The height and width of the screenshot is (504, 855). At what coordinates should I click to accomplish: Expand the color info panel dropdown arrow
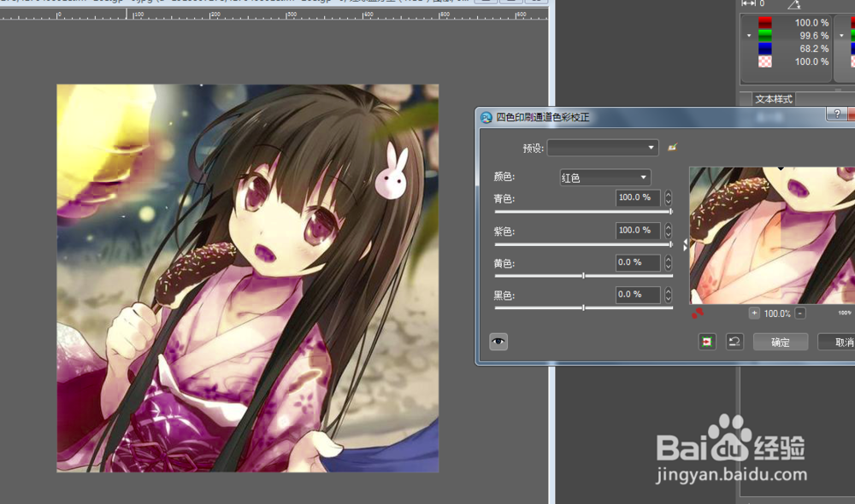point(749,35)
